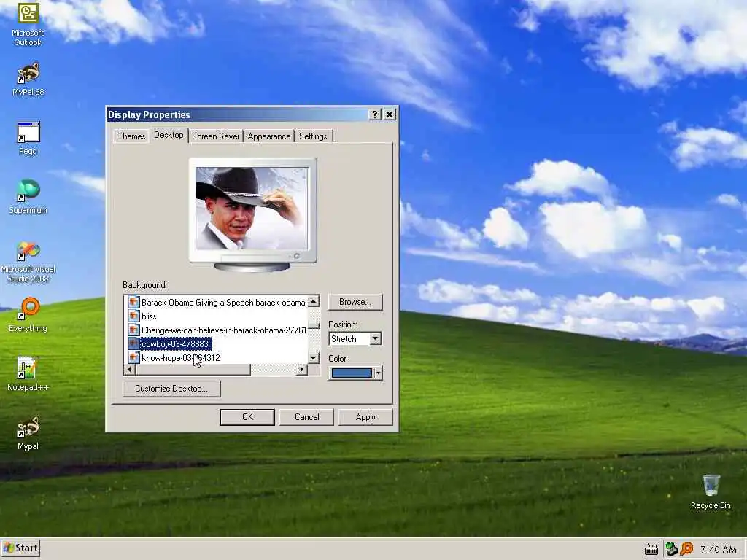This screenshot has width=747, height=560.
Task: Switch to the Desktop tab
Action: [169, 135]
